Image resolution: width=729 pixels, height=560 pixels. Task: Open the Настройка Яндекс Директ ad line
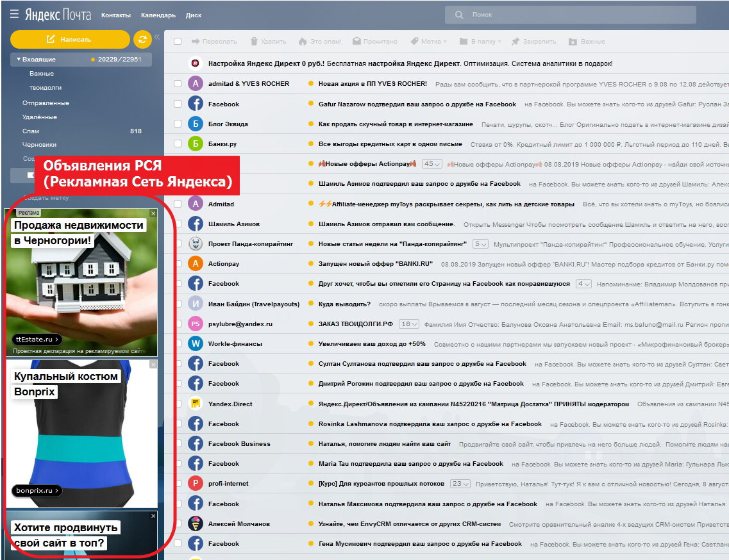410,63
